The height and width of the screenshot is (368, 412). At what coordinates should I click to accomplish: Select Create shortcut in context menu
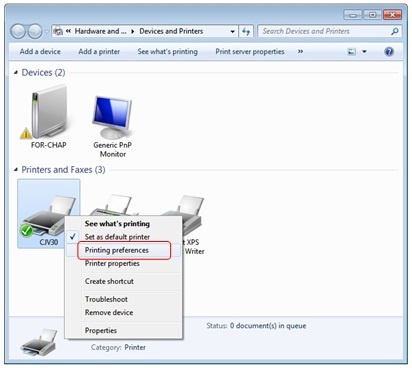click(124, 281)
